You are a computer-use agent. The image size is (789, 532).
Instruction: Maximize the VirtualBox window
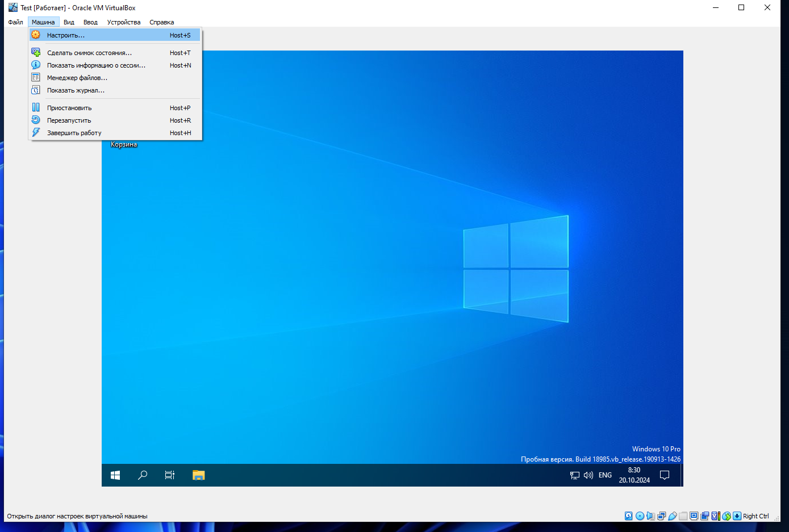pos(741,7)
